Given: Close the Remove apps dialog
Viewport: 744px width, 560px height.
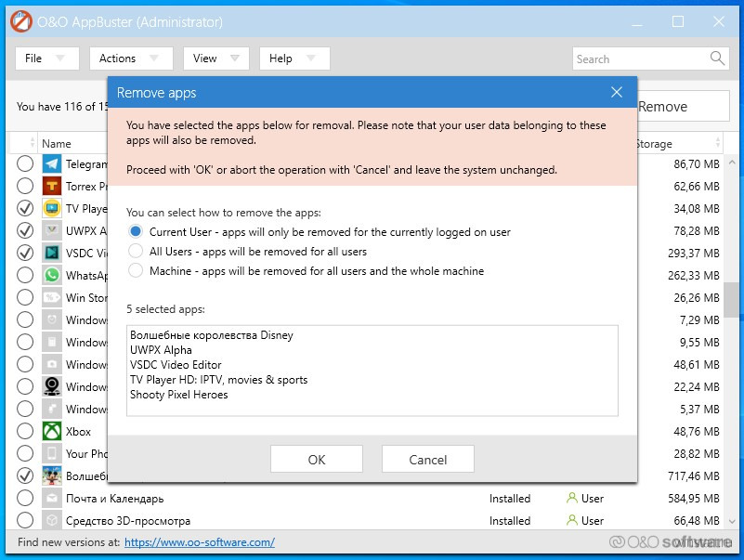Looking at the screenshot, I should 617,92.
